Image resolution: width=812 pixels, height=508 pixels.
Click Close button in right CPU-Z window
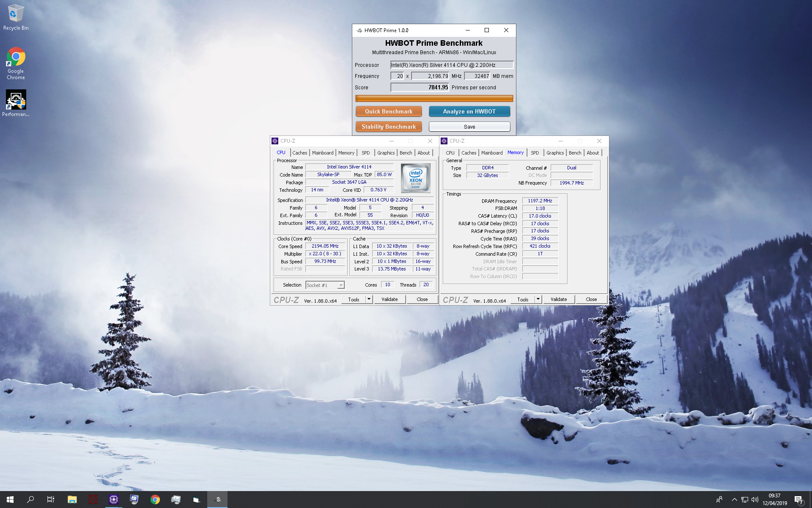click(x=591, y=299)
